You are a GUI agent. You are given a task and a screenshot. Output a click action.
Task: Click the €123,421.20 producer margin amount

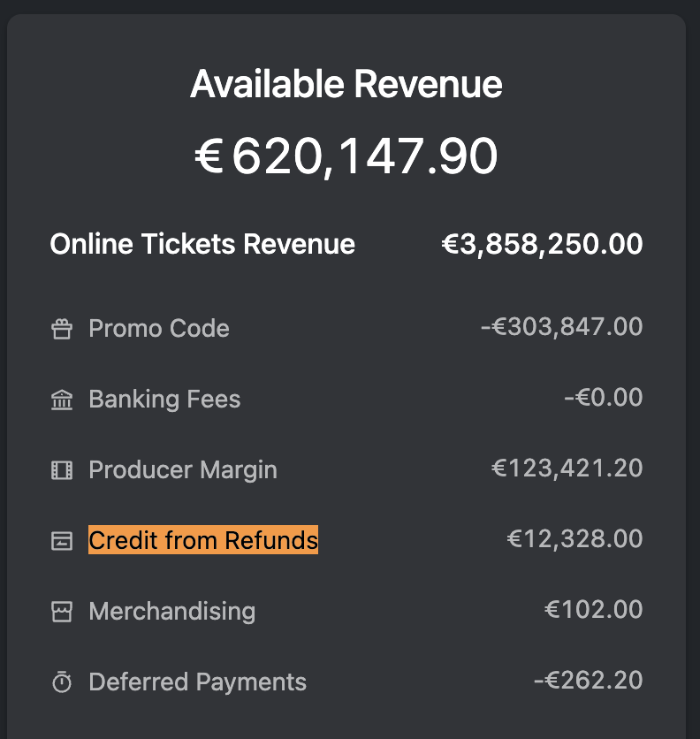[567, 469]
